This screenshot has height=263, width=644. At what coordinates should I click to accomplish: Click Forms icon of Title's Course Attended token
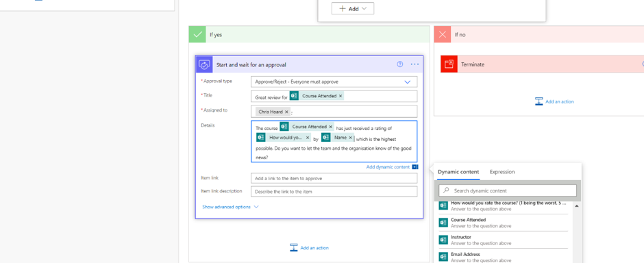point(294,96)
